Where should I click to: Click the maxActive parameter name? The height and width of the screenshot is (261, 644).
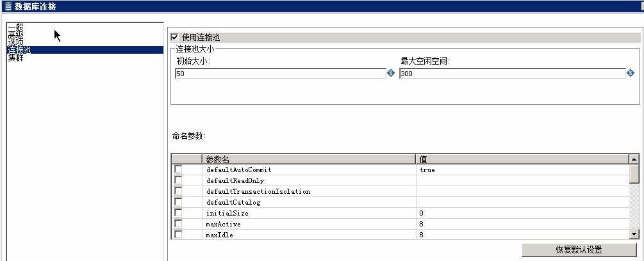(x=224, y=224)
